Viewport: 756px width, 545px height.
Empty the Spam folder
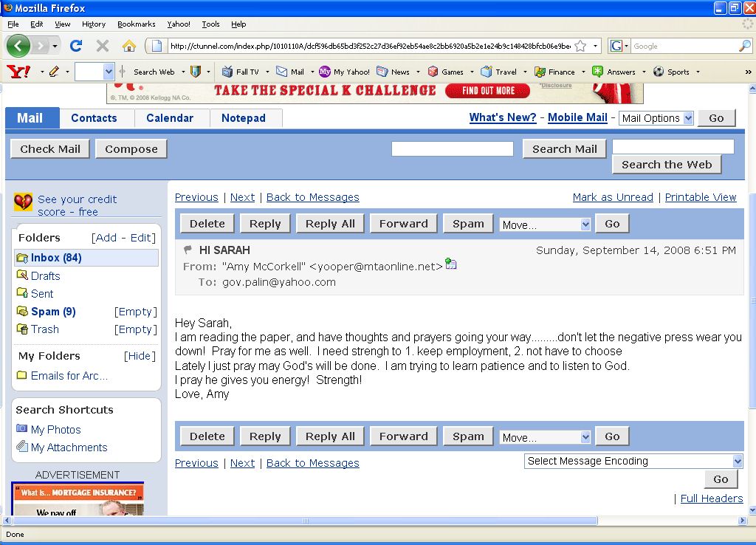(x=136, y=312)
